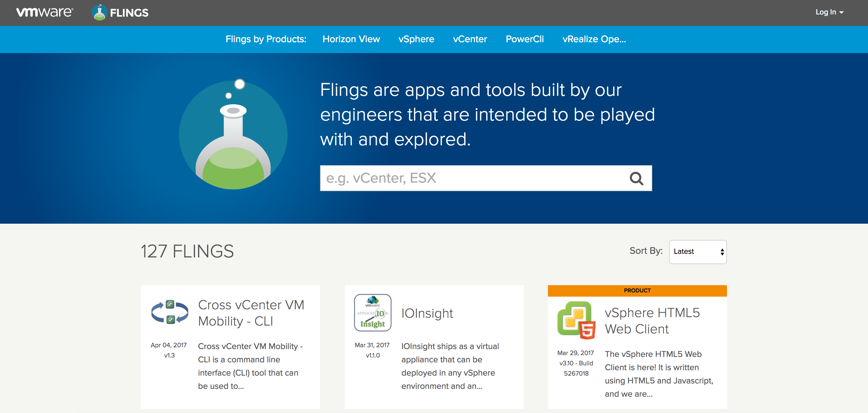Select the vSphere product filter
The image size is (868, 413).
416,39
